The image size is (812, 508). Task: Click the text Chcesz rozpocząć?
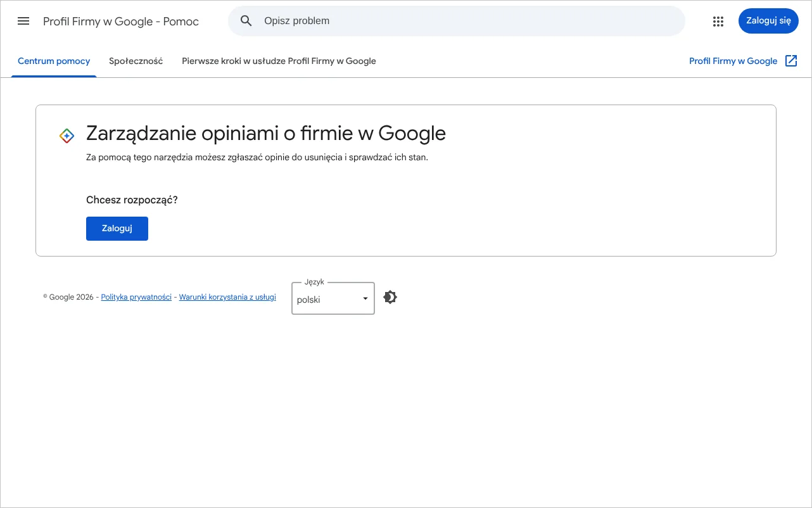coord(132,200)
